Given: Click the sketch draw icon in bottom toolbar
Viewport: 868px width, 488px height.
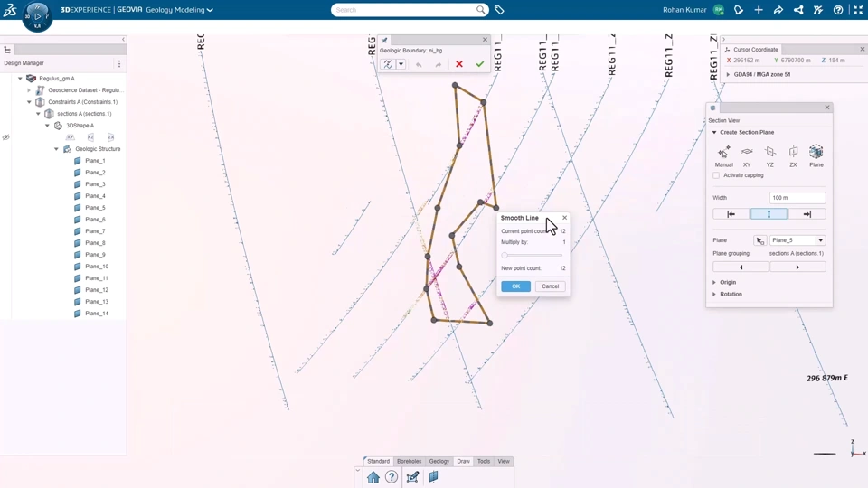Looking at the screenshot, I should tap(412, 477).
